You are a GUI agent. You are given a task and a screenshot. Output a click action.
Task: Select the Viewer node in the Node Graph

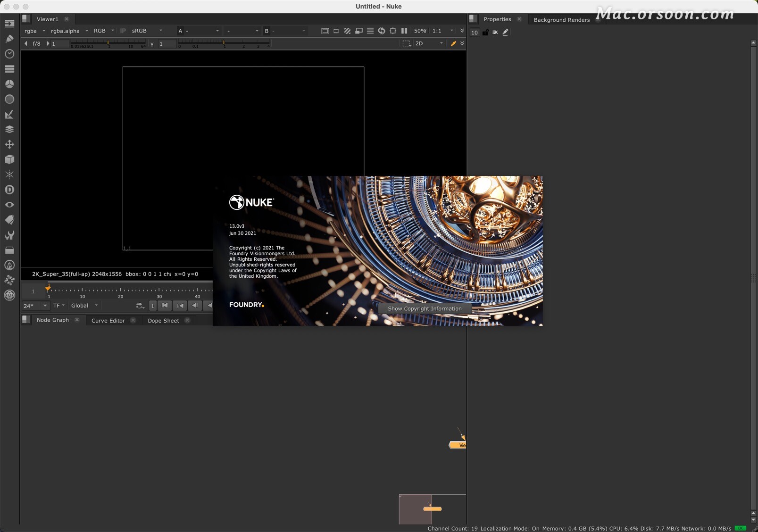[457, 444]
